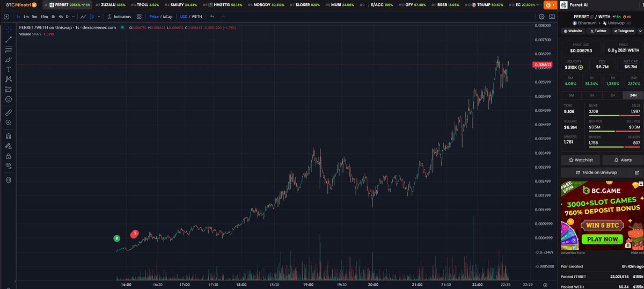Switch chart interval to 1h
This screenshot has width=644, height=289.
coord(53,17)
